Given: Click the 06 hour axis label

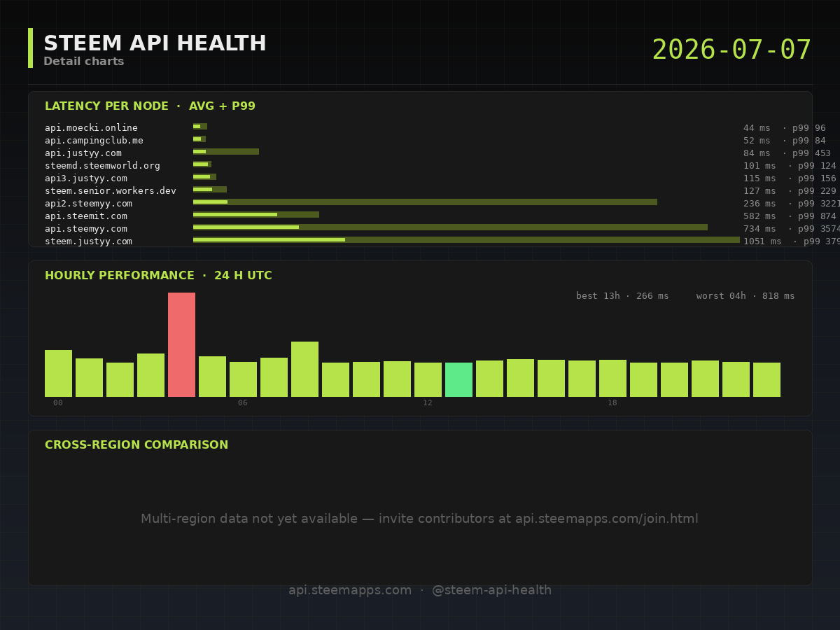Looking at the screenshot, I should coord(243,403).
